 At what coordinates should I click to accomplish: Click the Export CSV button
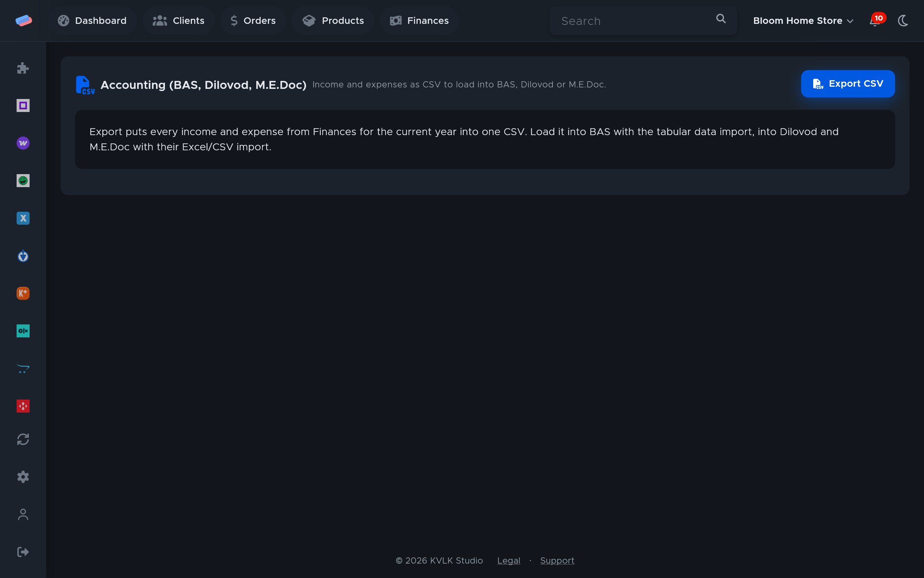point(847,84)
